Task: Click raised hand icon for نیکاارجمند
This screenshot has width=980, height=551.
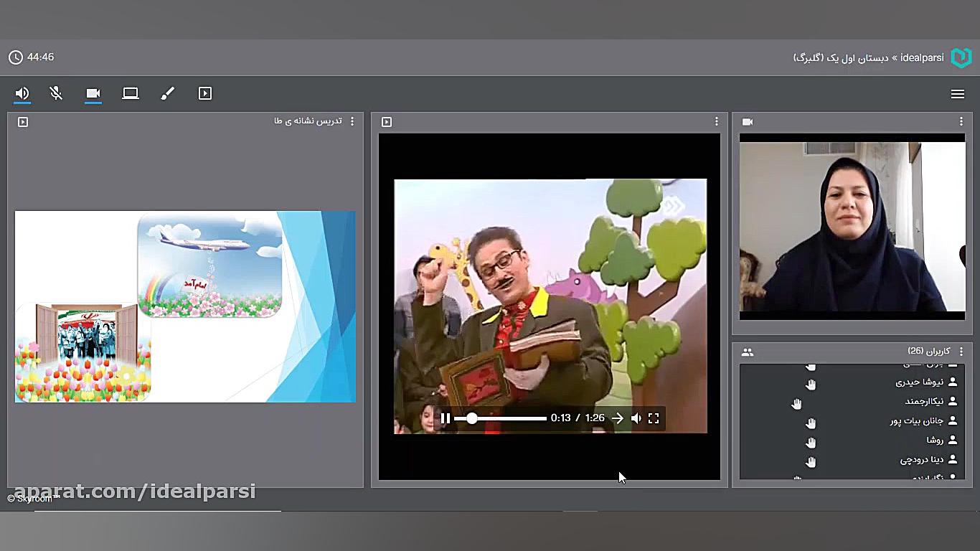Action: pos(796,404)
